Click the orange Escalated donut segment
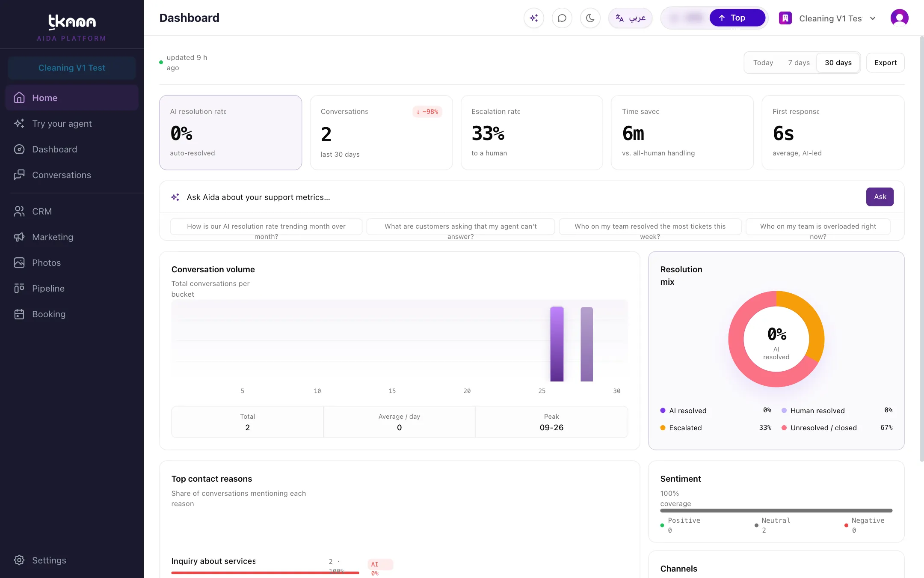924x578 pixels. pyautogui.click(x=811, y=319)
